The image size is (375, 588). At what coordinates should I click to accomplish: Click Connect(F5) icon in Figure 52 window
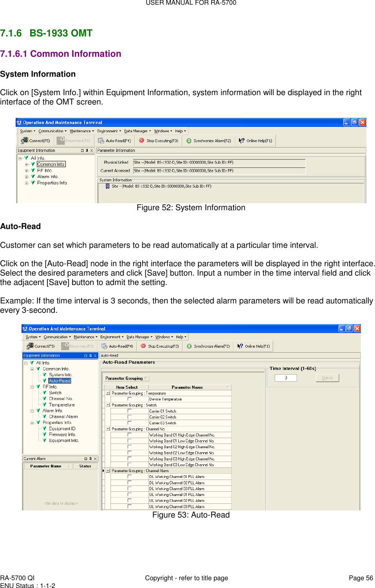point(25,141)
